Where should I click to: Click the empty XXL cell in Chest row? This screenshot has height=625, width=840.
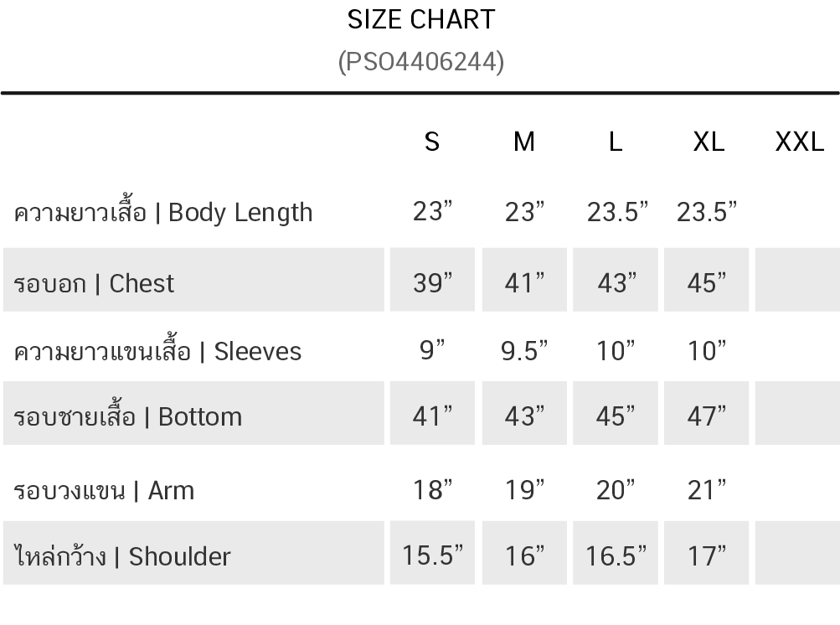click(797, 281)
